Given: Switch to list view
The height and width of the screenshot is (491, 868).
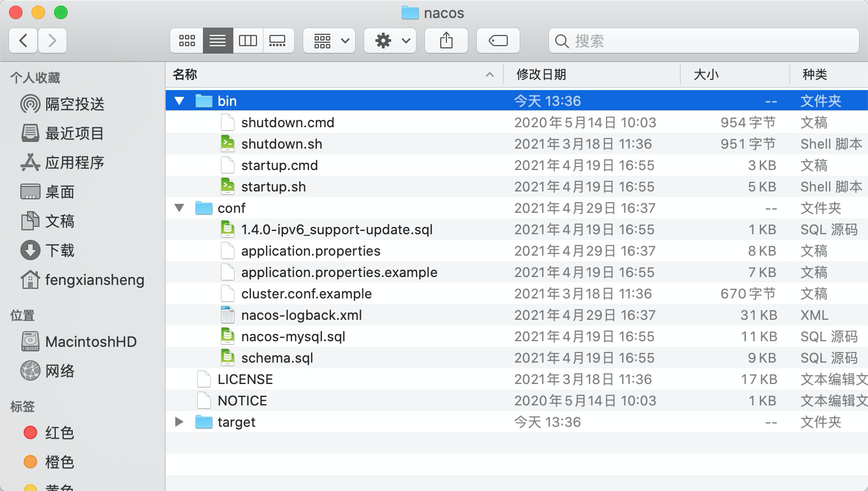Looking at the screenshot, I should pyautogui.click(x=218, y=41).
